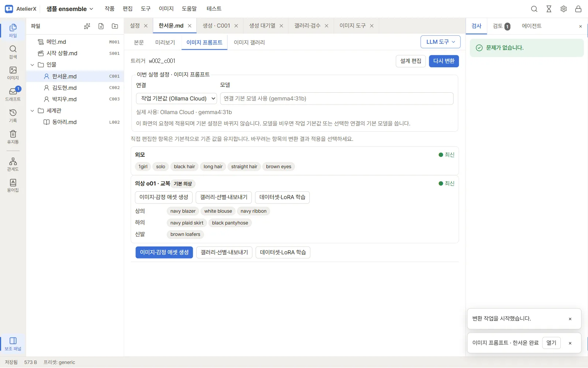Open the 작품 menu

tap(110, 9)
